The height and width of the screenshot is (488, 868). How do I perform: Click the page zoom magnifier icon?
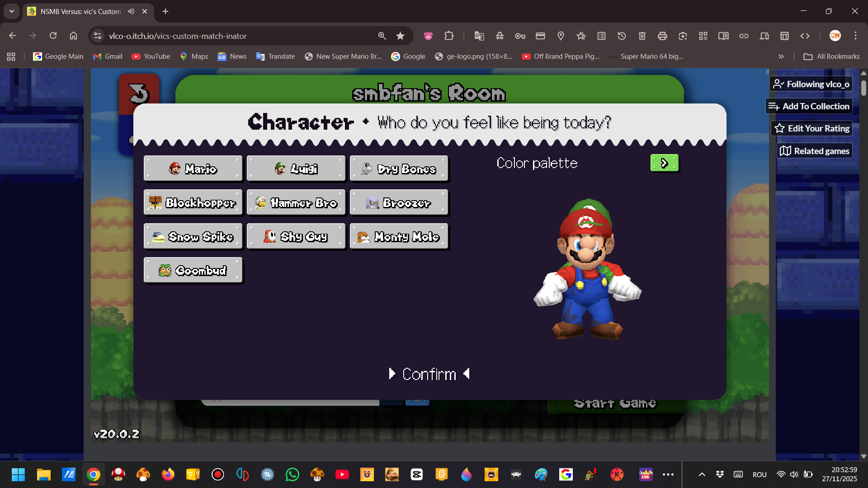tap(382, 36)
